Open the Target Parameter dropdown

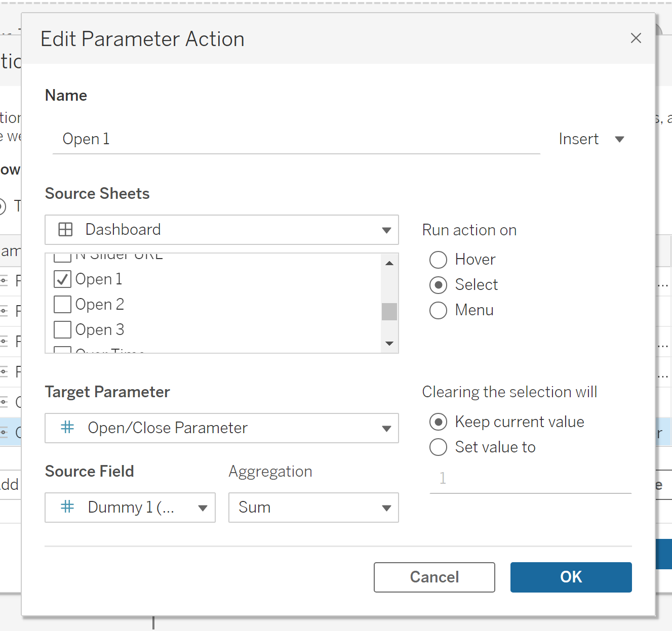click(x=386, y=429)
